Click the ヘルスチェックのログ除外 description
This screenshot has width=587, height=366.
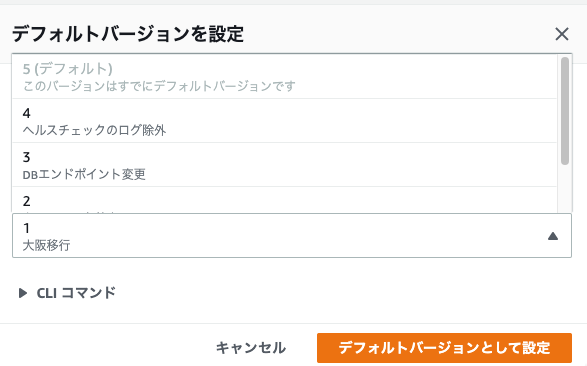(94, 130)
